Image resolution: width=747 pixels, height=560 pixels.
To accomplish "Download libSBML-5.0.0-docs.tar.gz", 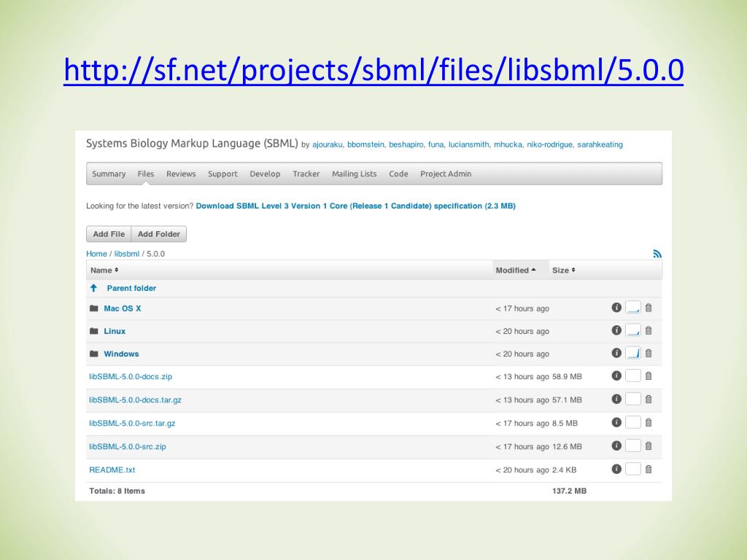I will 135,400.
